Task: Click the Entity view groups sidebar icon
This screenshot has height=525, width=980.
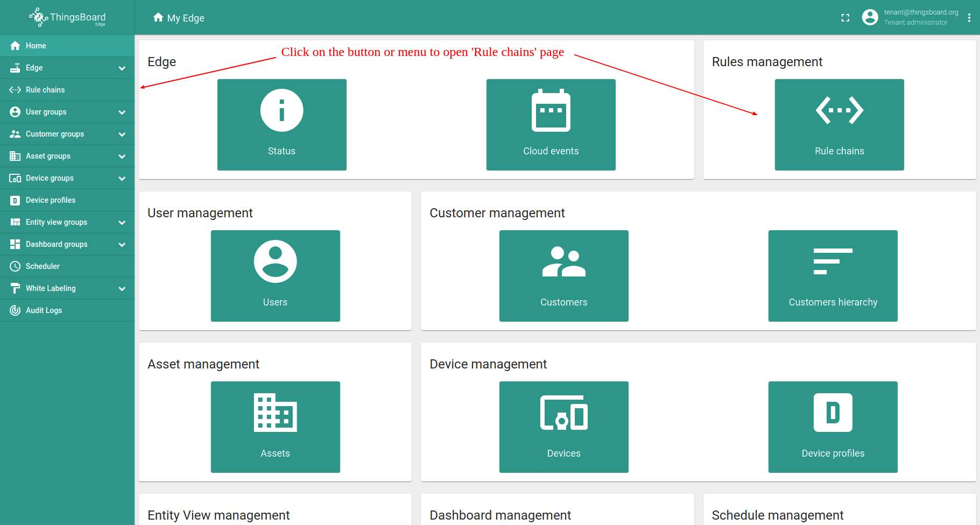Action: (15, 222)
